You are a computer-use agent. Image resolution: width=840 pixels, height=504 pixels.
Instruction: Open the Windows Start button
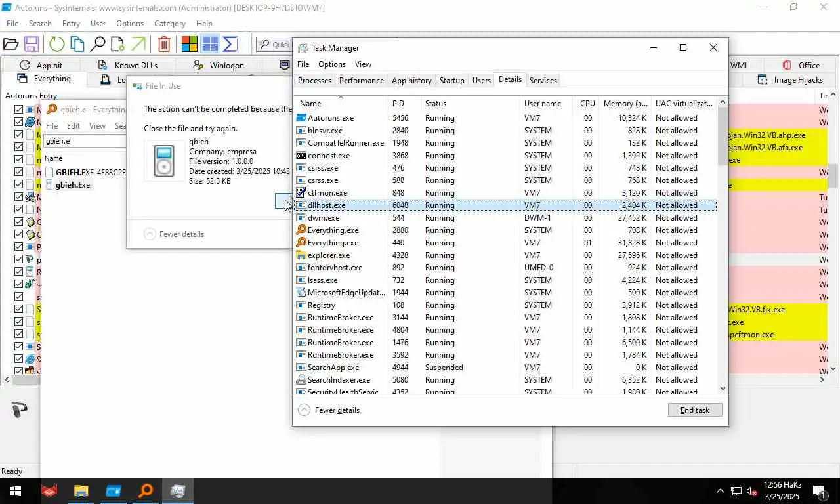(15, 491)
